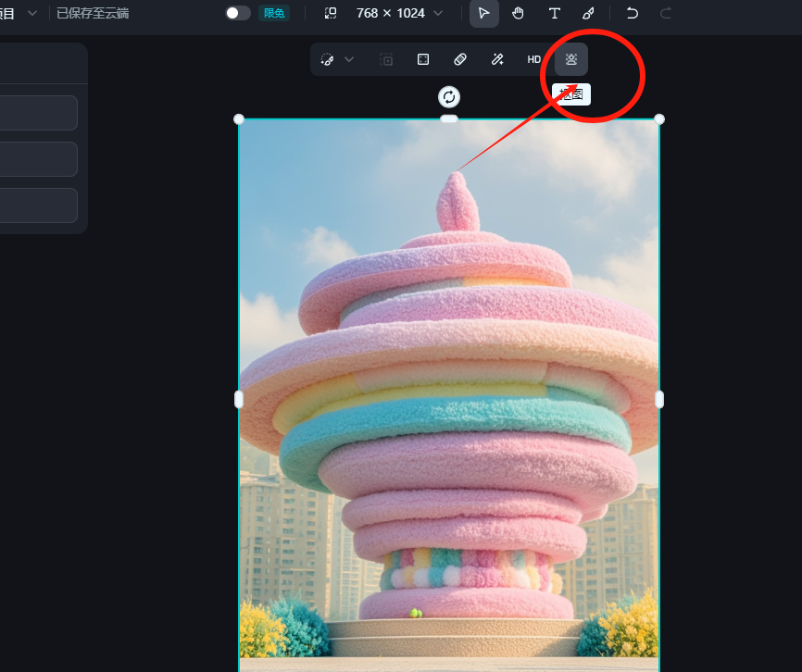Click the expand image frame icon

tap(423, 59)
